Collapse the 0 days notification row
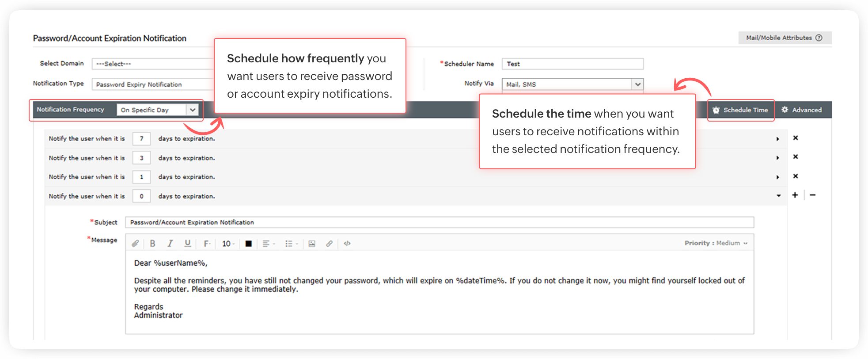Viewport: 868px width, 359px height. tap(778, 196)
